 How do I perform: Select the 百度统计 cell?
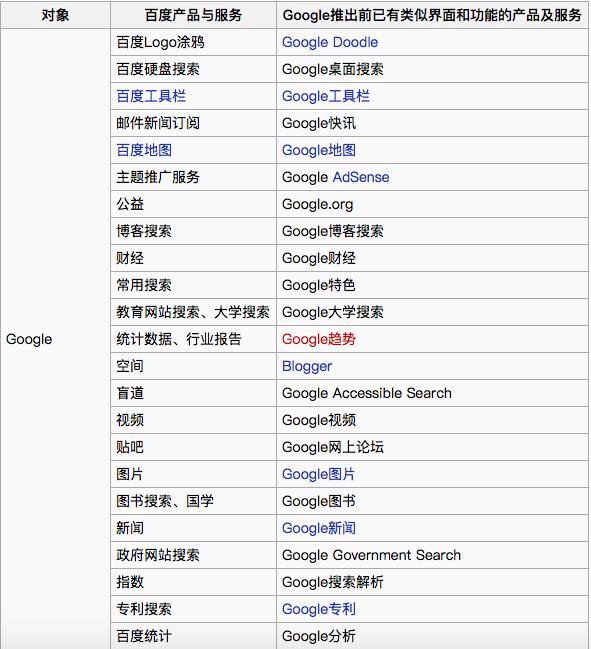[193, 636]
